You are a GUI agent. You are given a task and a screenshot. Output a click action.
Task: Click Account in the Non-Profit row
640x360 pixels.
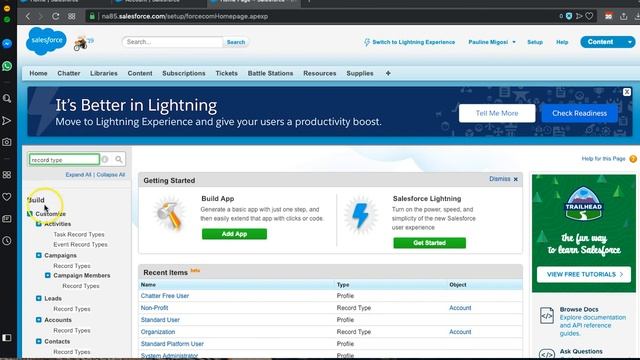[x=460, y=308]
